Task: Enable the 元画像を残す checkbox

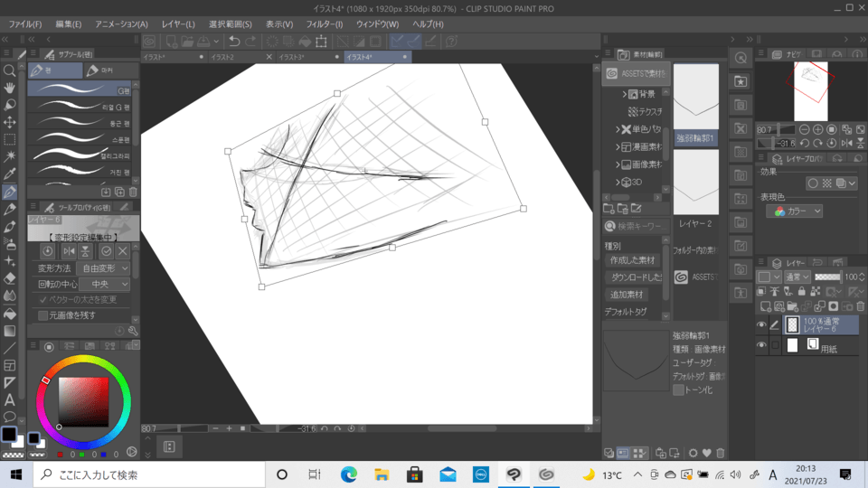Action: click(43, 315)
